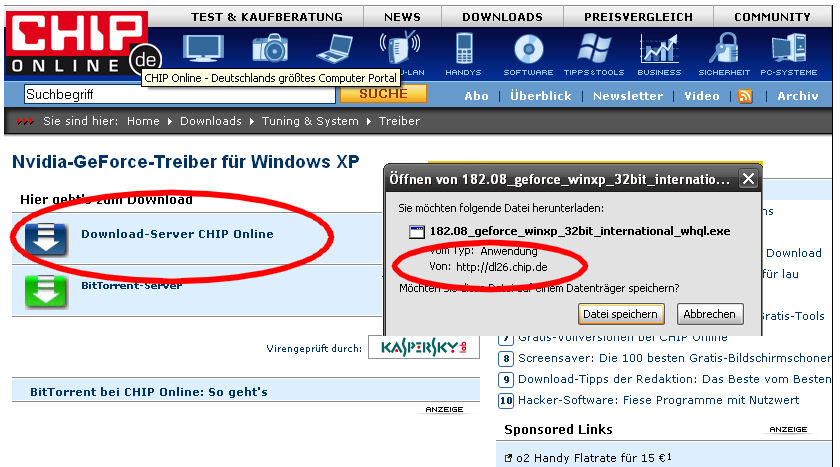Click the http://dl26.chip.de source text
Image resolution: width=840 pixels, height=467 pixels.
(x=501, y=267)
